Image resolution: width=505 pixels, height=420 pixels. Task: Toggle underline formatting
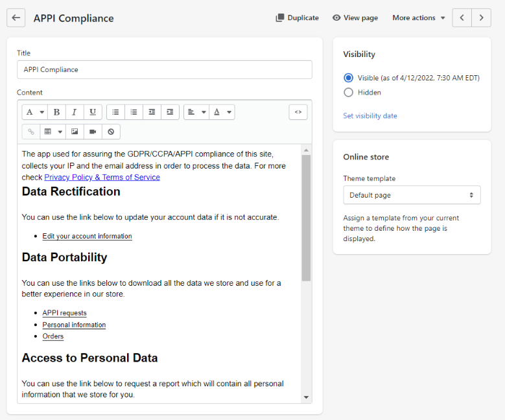click(93, 112)
